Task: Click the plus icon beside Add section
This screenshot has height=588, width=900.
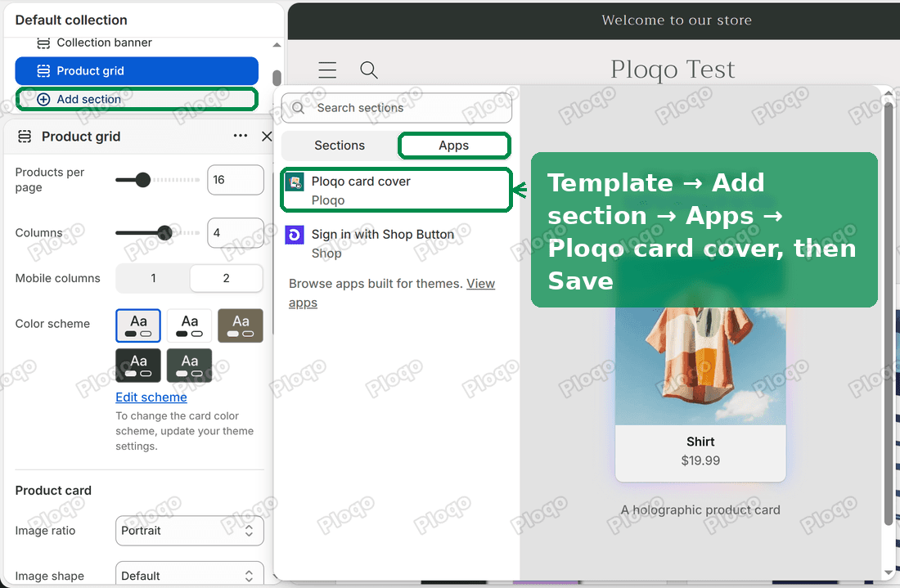Action: click(43, 99)
